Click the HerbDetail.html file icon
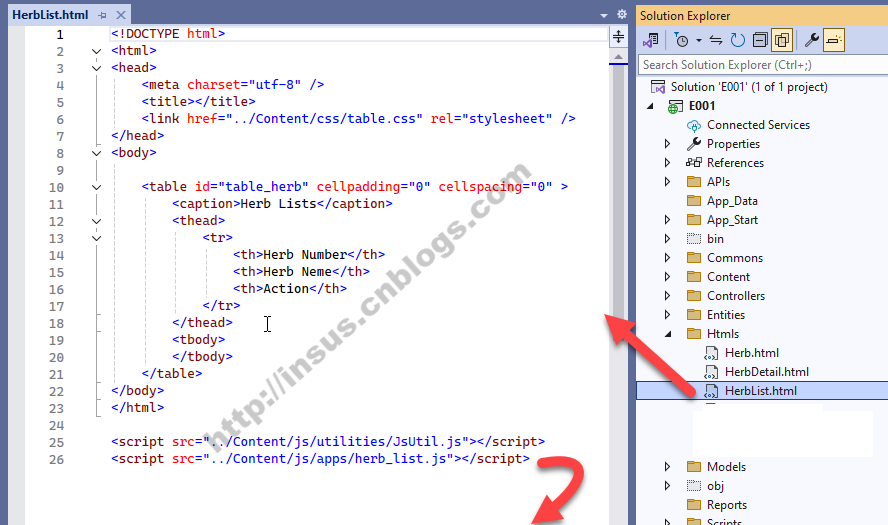The height and width of the screenshot is (525, 888). point(711,373)
